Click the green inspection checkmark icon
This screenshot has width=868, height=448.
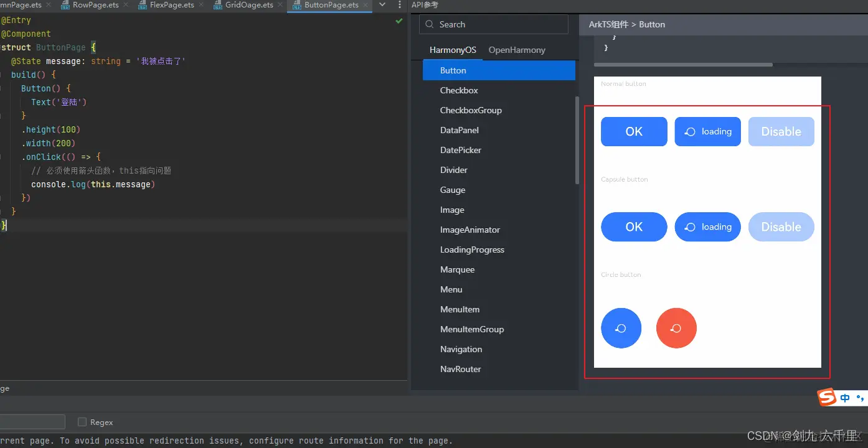399,21
